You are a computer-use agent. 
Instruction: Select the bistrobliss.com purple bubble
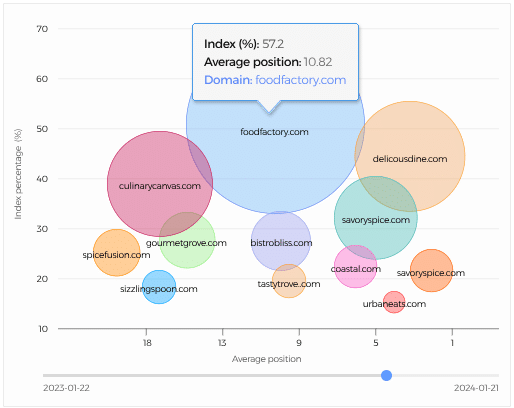(x=281, y=241)
